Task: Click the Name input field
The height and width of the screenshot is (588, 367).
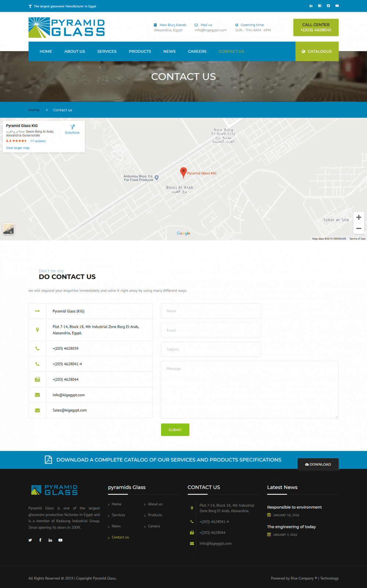Action: click(211, 311)
